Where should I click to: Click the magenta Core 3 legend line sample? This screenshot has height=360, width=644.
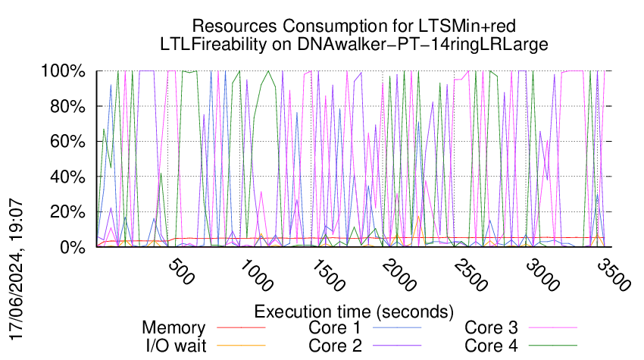pyautogui.click(x=553, y=327)
